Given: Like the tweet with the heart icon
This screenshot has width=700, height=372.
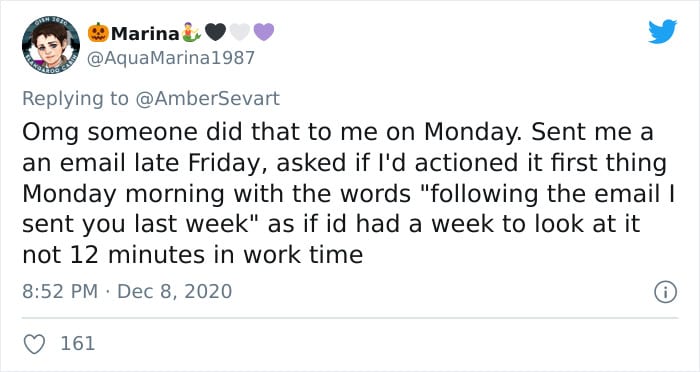Looking at the screenshot, I should [x=34, y=344].
